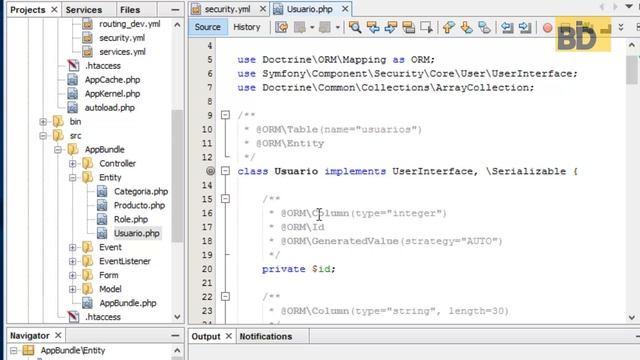640x360 pixels.
Task: Switch to the Output tab
Action: pos(206,336)
